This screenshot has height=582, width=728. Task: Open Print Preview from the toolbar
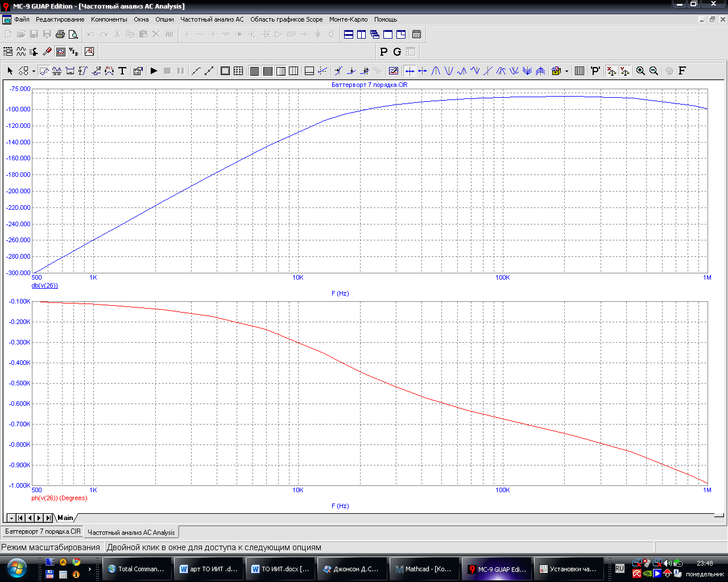(x=73, y=34)
